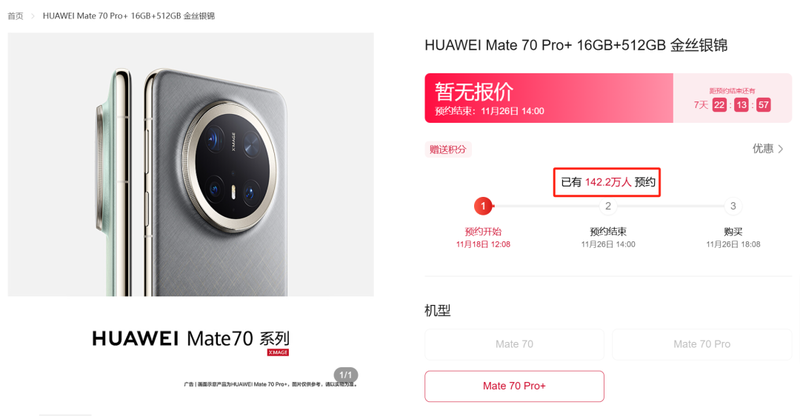The width and height of the screenshot is (800, 416).
Task: Click the 暂无报价 price banner
Action: (x=549, y=98)
